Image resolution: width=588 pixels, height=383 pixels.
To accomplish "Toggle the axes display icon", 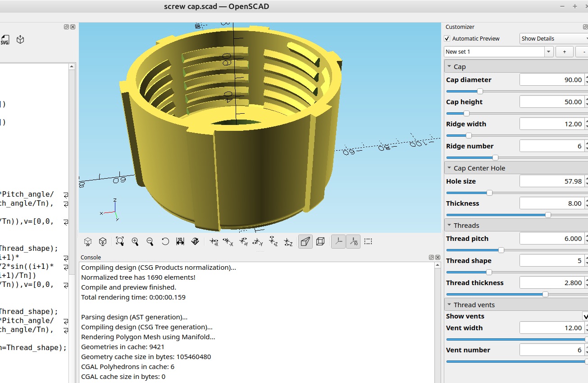I will click(x=338, y=241).
